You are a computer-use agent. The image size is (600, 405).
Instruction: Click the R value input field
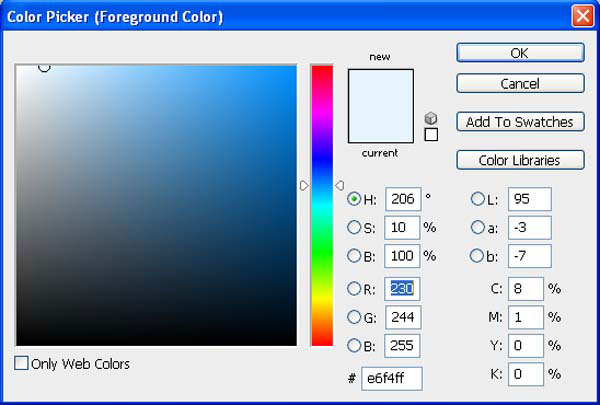coord(402,289)
